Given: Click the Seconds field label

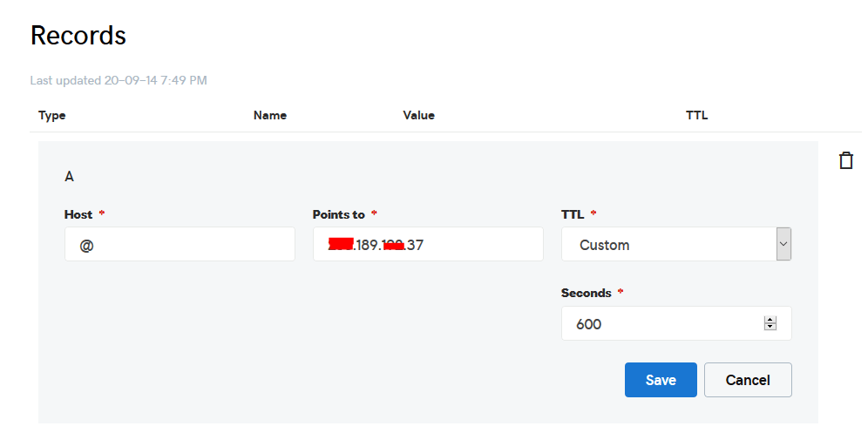Looking at the screenshot, I should coord(587,293).
